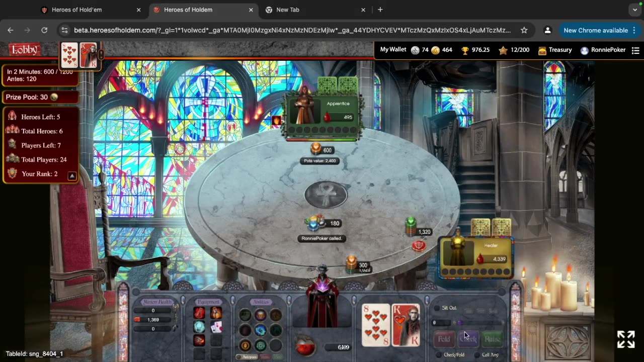The image size is (644, 362).
Task: Enable the Sit Out checkbox
Action: (437, 308)
